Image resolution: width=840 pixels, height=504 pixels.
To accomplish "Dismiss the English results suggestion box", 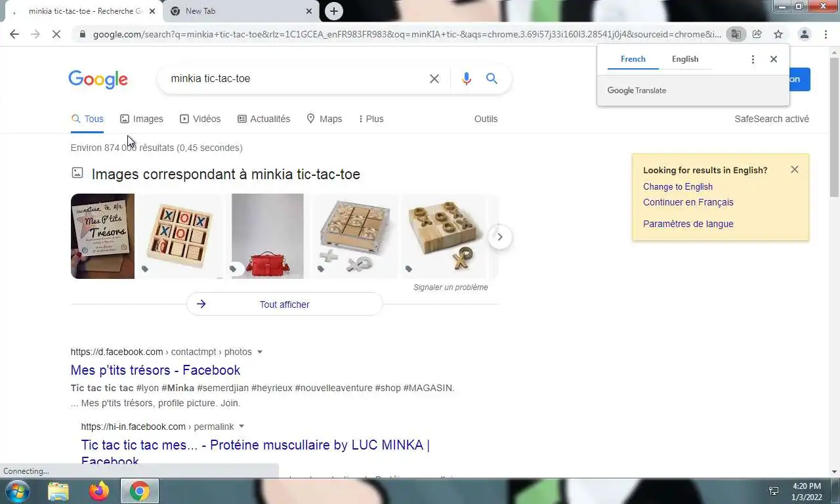I will point(795,169).
